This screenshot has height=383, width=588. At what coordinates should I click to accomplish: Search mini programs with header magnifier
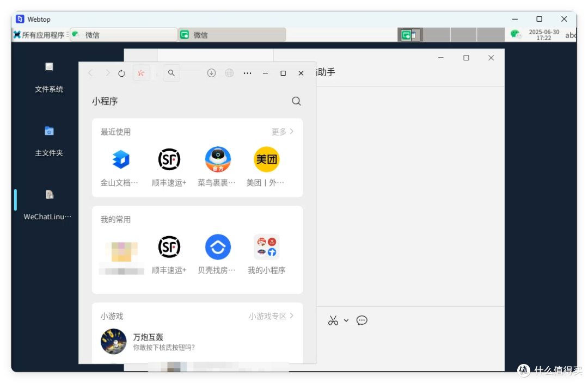[x=296, y=101]
